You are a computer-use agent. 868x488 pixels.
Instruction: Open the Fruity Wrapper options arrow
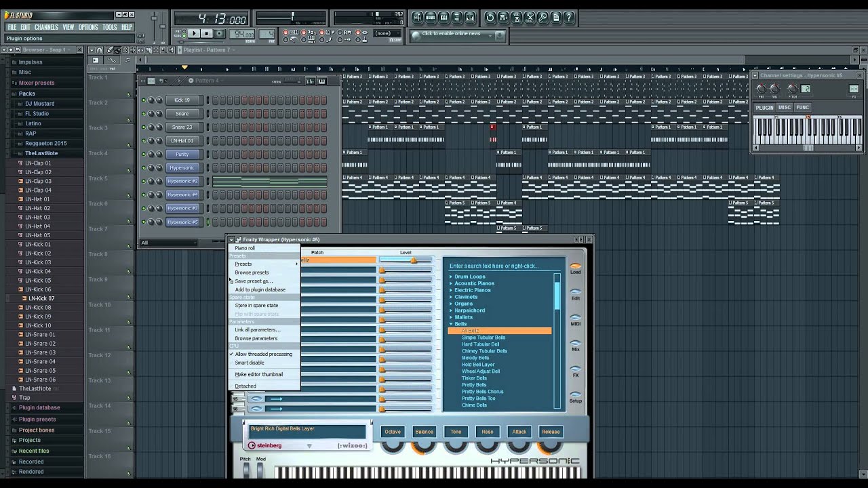[x=231, y=239]
